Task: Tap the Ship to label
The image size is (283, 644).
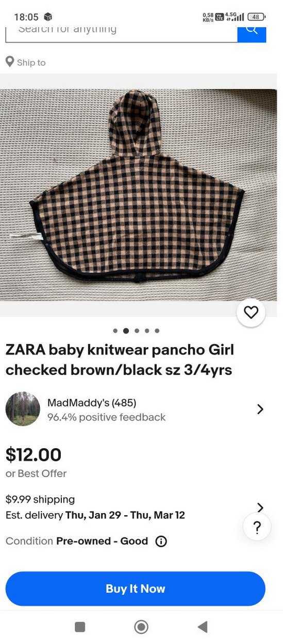Action: pos(31,62)
